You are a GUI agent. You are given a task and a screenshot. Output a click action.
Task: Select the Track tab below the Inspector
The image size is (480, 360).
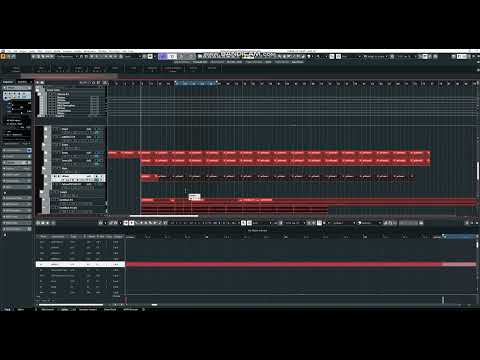pyautogui.click(x=7, y=309)
